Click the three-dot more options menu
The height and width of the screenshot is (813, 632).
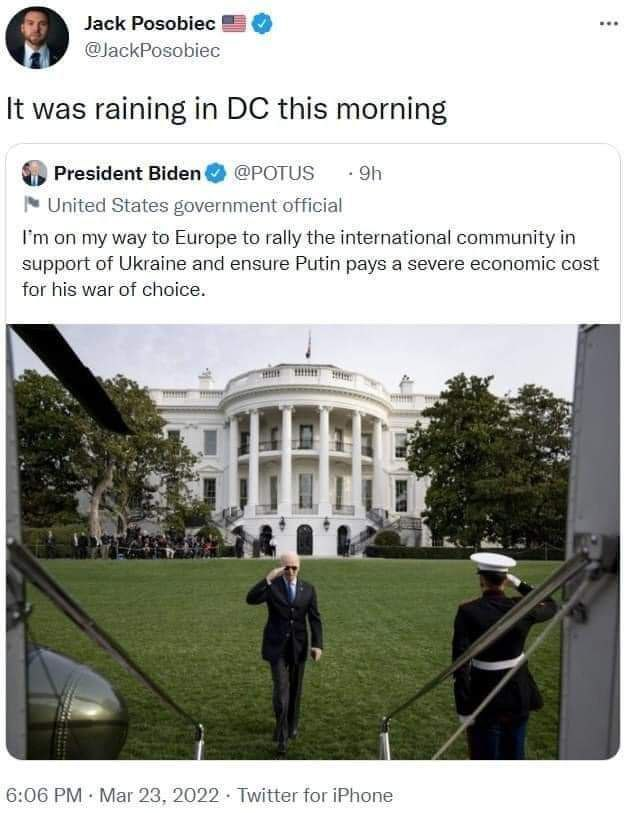[609, 24]
